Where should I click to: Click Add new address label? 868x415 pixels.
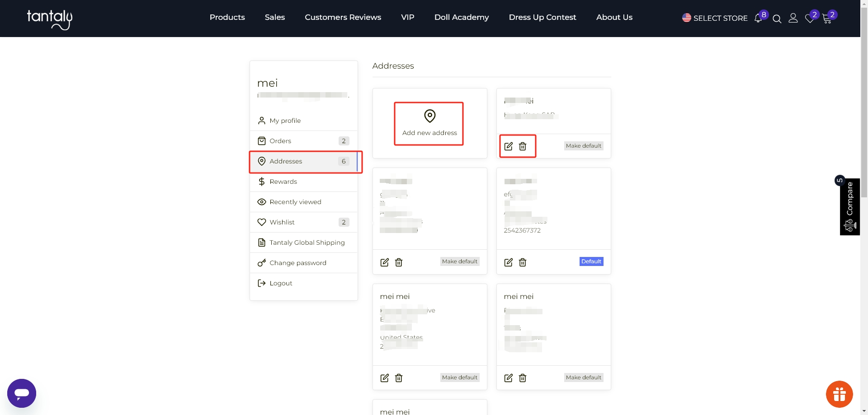(429, 133)
